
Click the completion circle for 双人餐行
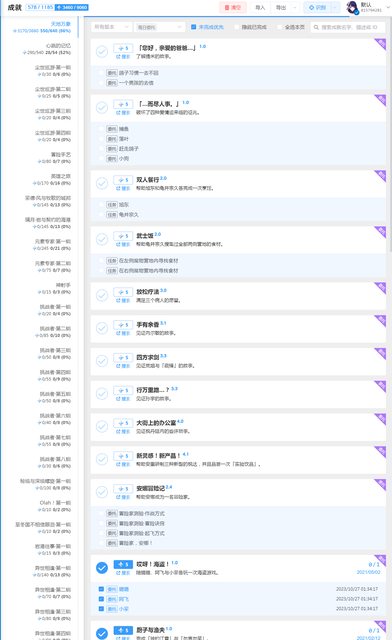pos(102,183)
